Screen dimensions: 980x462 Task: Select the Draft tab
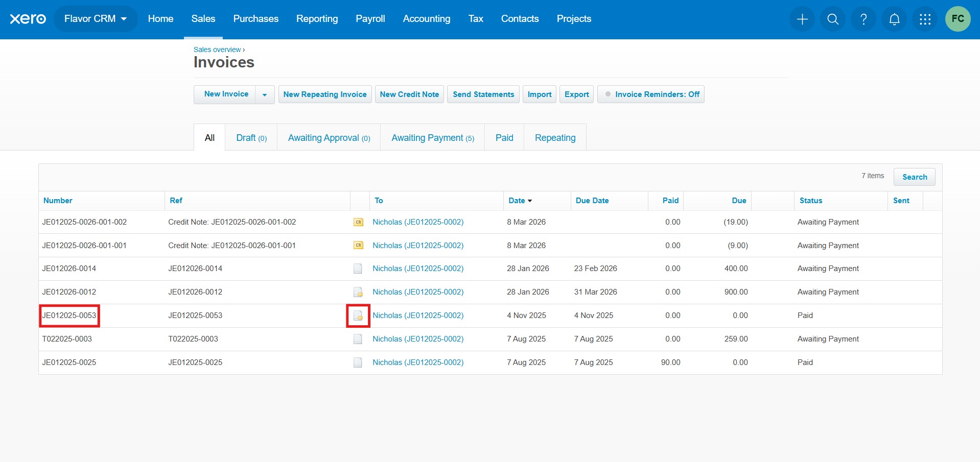tap(251, 138)
